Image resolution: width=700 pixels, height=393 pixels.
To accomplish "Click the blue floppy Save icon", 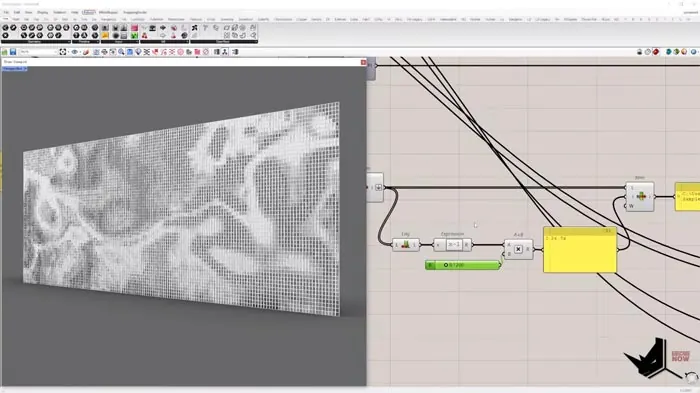I will click(13, 52).
